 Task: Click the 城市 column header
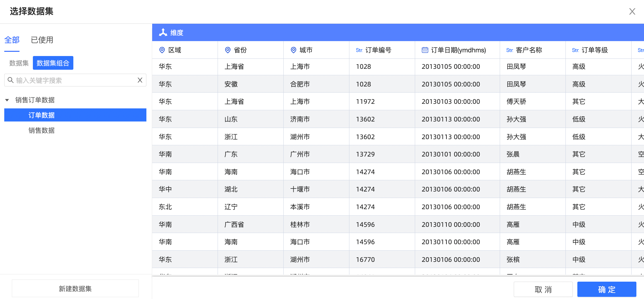pyautogui.click(x=316, y=50)
